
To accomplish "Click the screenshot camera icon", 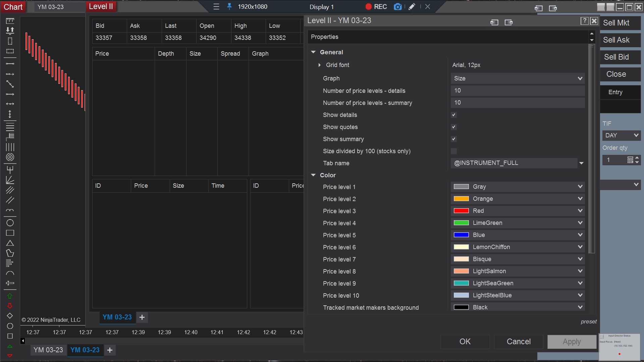I will 397,7.
